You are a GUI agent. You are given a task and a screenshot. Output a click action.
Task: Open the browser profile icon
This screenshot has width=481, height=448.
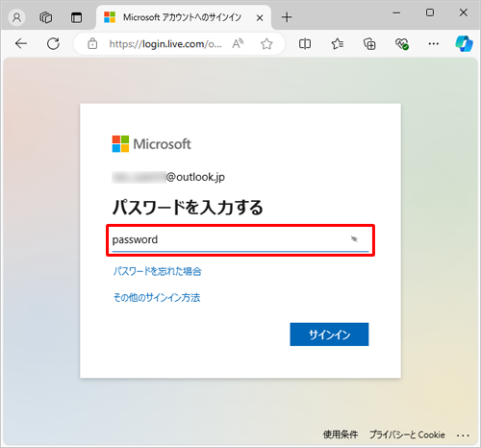pos(16,17)
